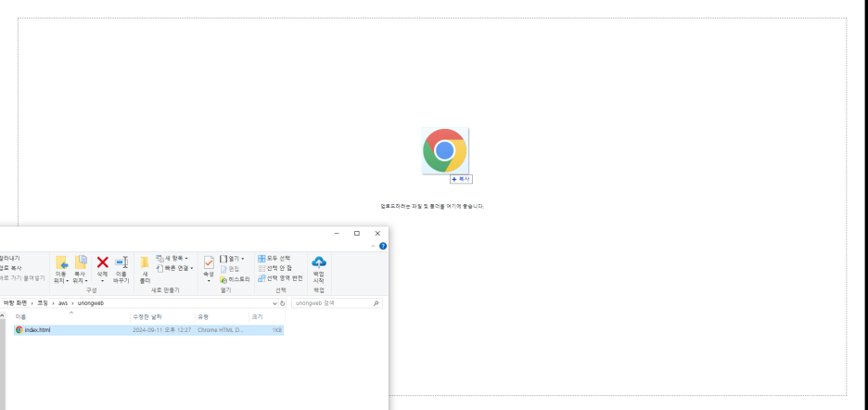Sort by Date modified (수정한 날짜) column
868x410 pixels.
point(163,317)
